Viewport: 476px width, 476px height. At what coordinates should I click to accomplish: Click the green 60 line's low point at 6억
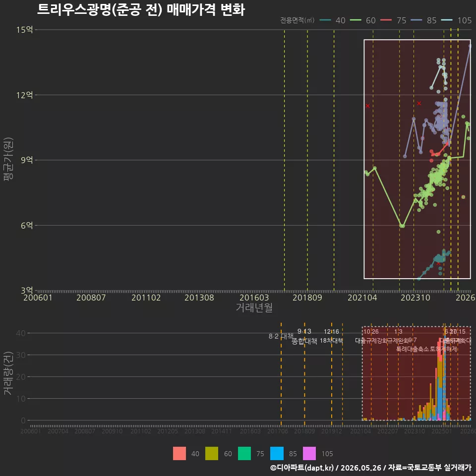click(x=402, y=226)
